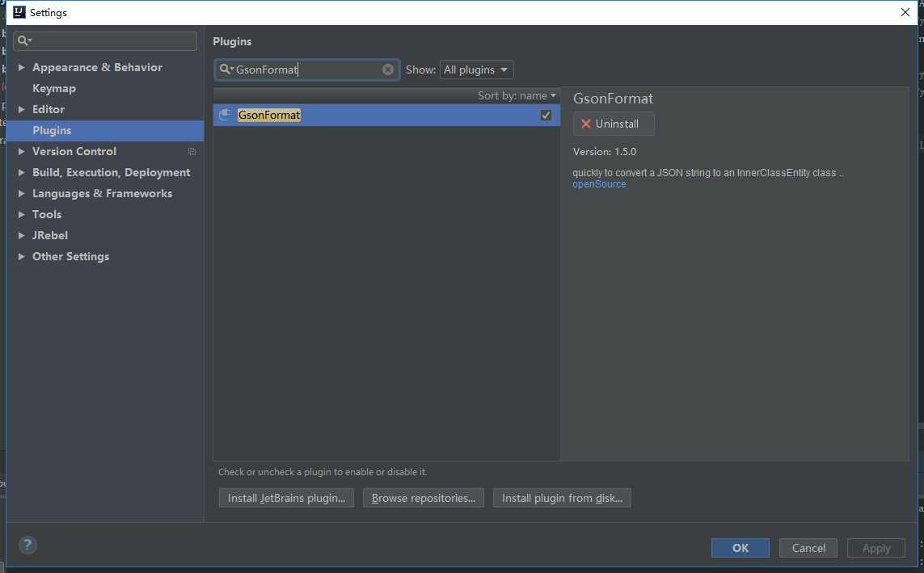
Task: Expand the Tools settings node
Action: pos(21,214)
